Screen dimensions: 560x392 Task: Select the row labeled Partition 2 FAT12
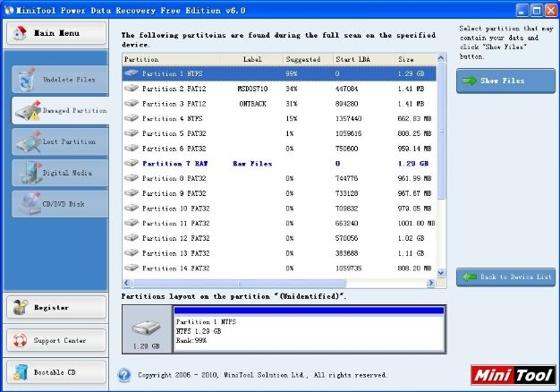point(279,89)
